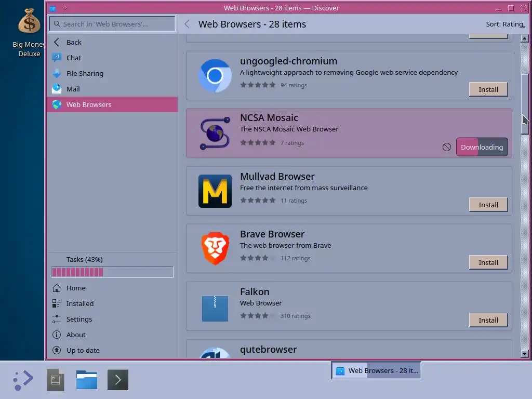This screenshot has width=532, height=399.
Task: Click qutebrowser title
Action: [x=269, y=350]
